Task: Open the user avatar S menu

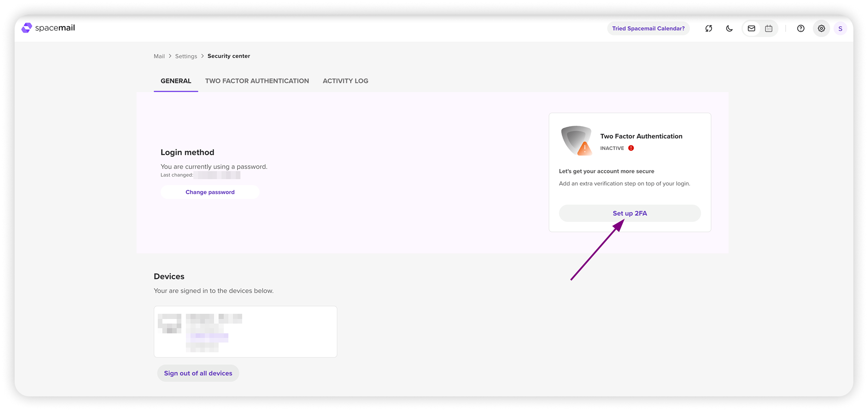Action: coord(840,29)
